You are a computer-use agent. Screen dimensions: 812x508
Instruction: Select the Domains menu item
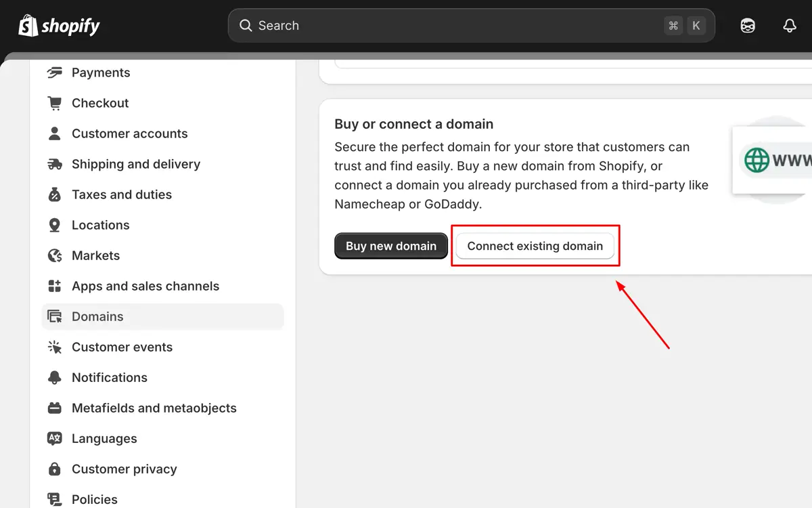[162, 316]
